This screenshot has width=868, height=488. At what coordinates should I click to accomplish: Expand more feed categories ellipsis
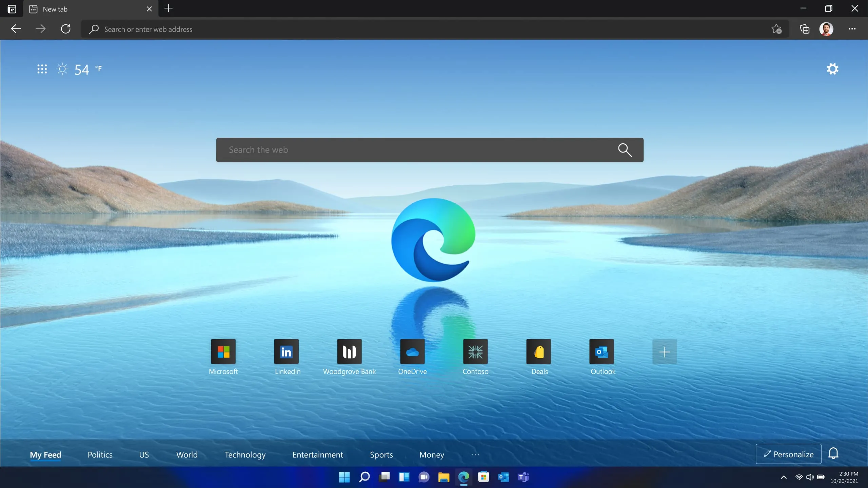[475, 455]
